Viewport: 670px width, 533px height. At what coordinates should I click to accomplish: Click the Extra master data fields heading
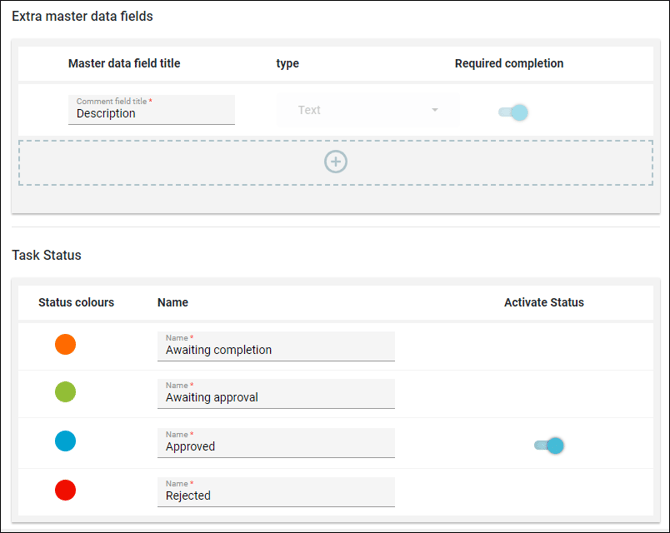point(82,17)
